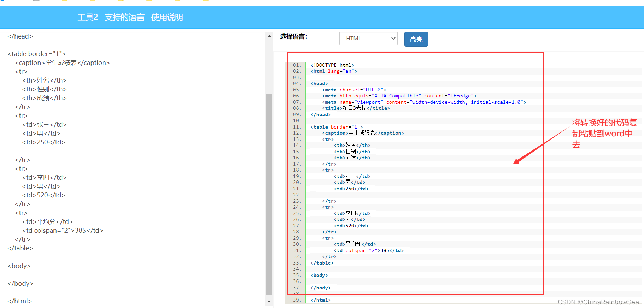Click <th>姓名</th> in the source textarea

(x=45, y=80)
